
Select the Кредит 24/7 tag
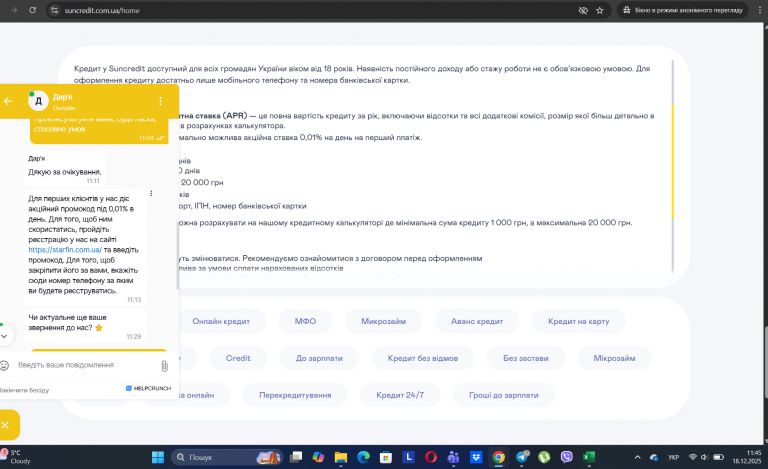coord(400,395)
